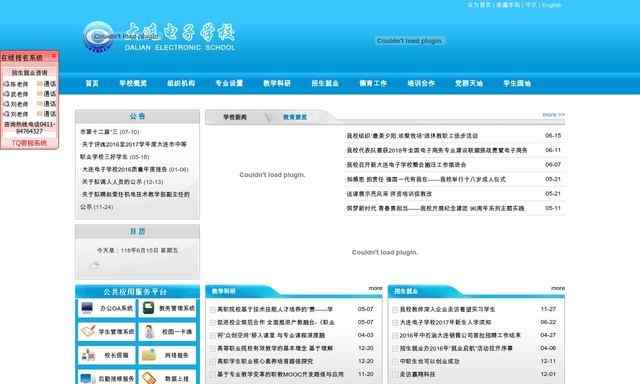Click the QQ icon beside 武老师
This screenshot has width=640, height=384.
click(x=7, y=94)
